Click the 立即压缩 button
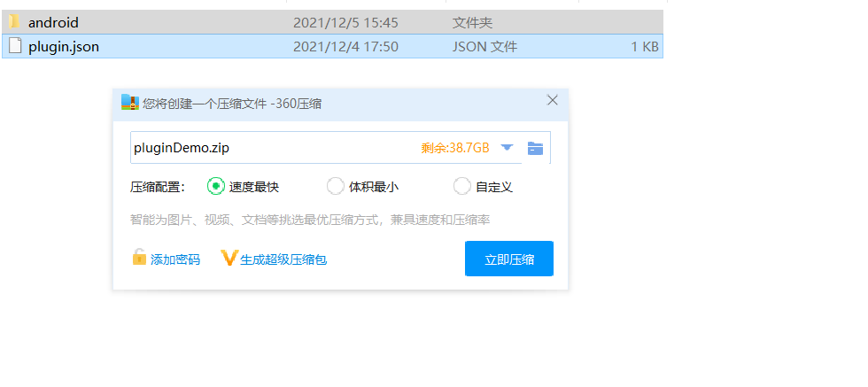The height and width of the screenshot is (387, 868). (x=509, y=259)
